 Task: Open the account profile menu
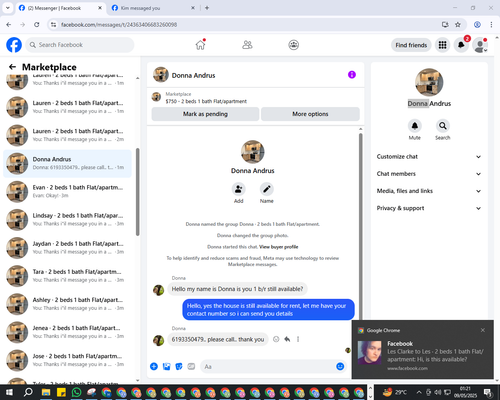480,45
